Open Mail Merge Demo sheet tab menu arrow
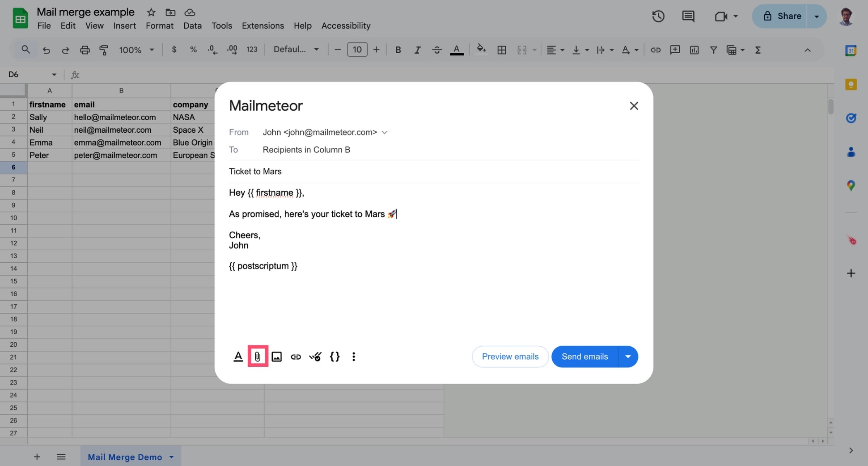868x466 pixels. tap(171, 457)
